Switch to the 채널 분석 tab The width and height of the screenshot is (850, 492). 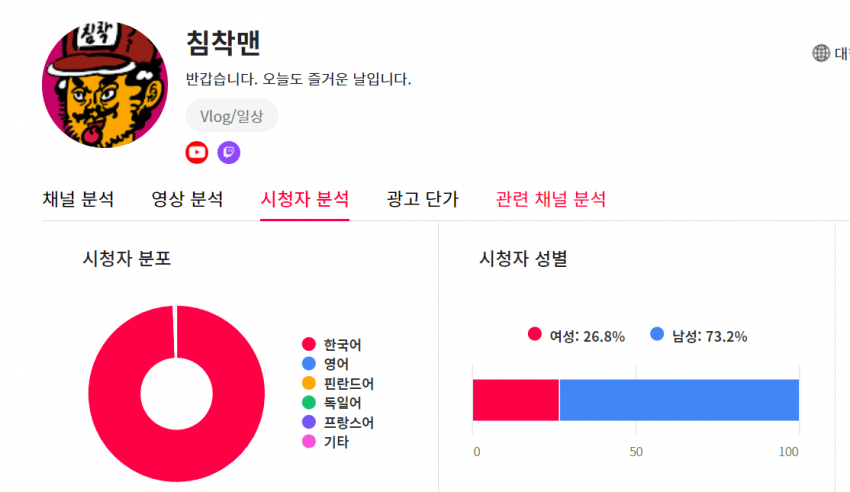coord(78,199)
